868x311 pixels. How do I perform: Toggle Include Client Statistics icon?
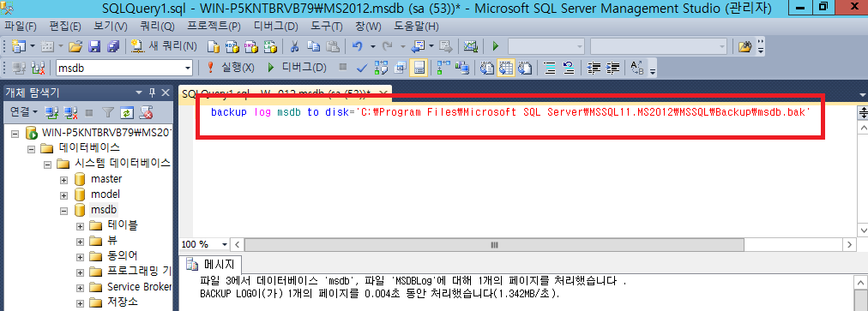pyautogui.click(x=462, y=68)
